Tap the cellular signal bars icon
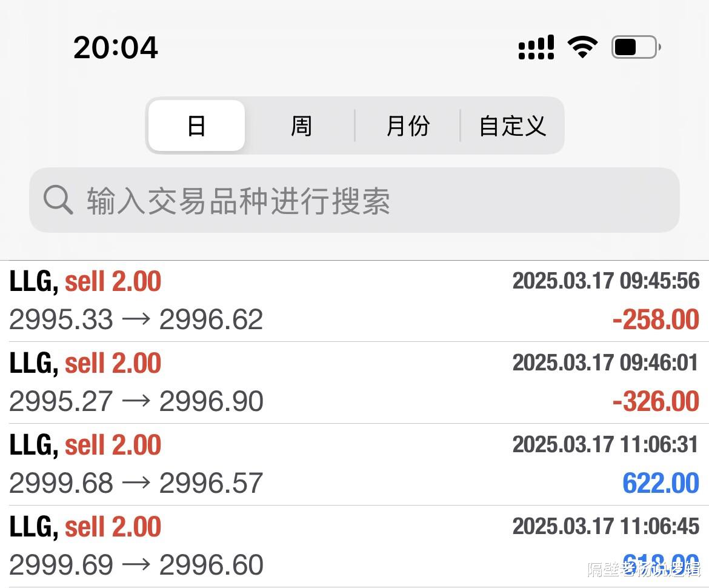The image size is (709, 588). tap(536, 47)
